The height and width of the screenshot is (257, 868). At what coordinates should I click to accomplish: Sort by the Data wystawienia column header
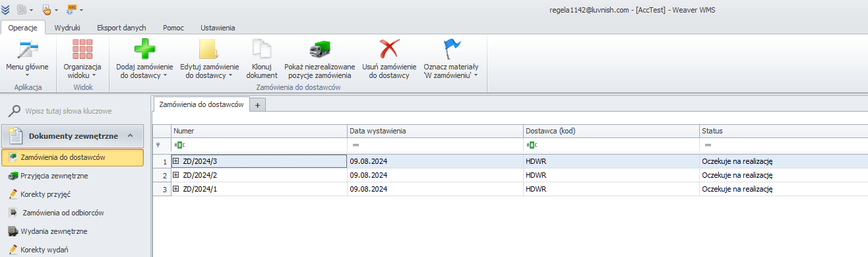pyautogui.click(x=435, y=131)
